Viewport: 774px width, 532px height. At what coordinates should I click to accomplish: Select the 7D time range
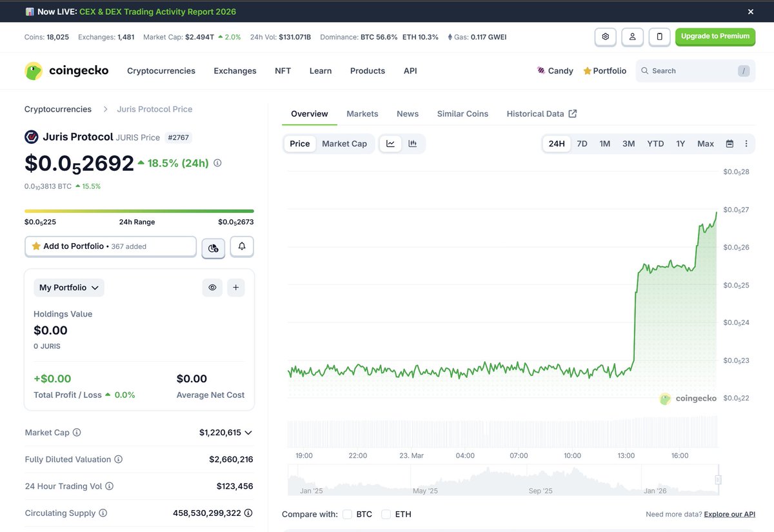(x=582, y=144)
